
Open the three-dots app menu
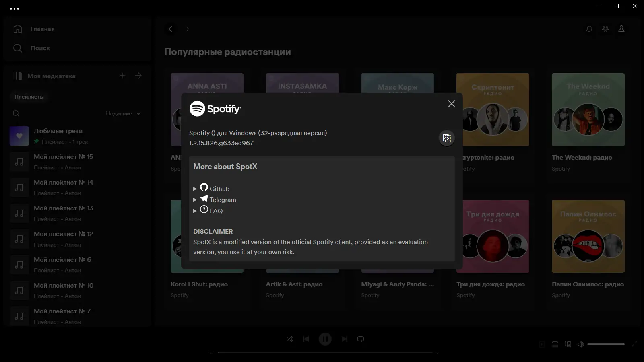(14, 8)
